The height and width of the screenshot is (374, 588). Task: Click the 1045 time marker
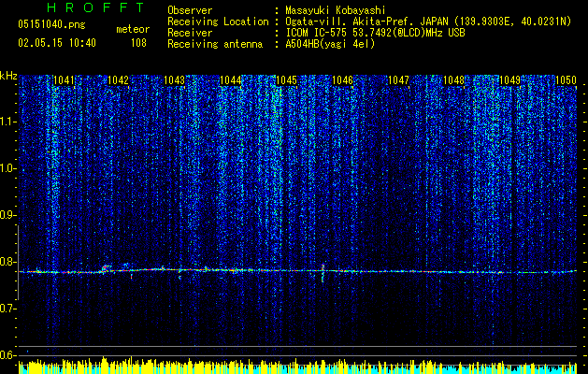pos(286,80)
